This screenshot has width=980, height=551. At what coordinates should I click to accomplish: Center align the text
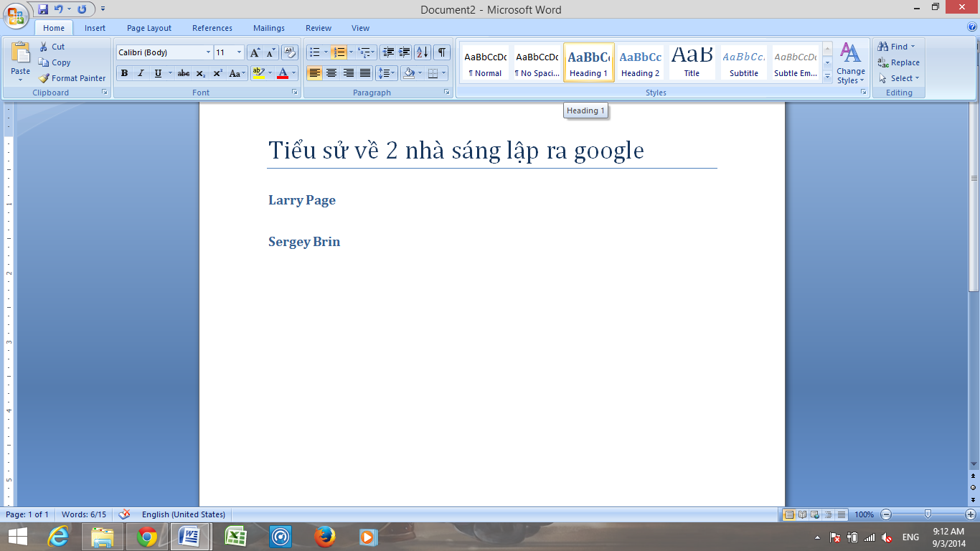pyautogui.click(x=331, y=73)
